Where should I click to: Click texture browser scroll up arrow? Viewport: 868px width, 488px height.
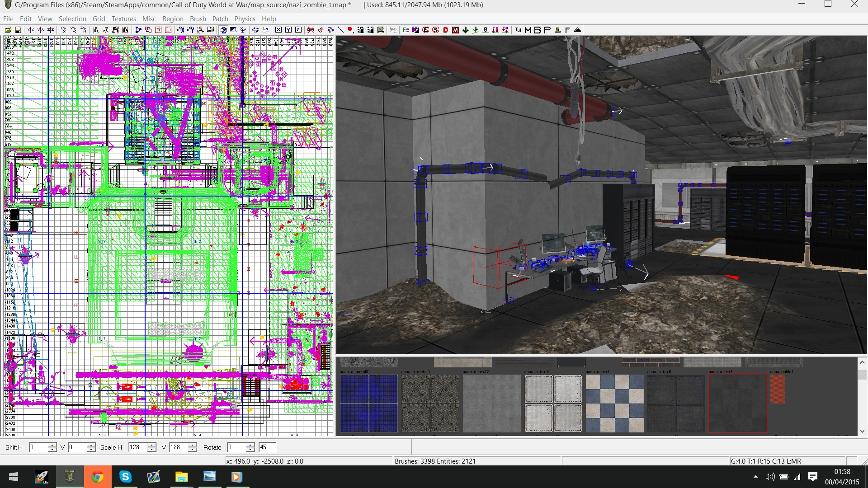click(x=862, y=362)
